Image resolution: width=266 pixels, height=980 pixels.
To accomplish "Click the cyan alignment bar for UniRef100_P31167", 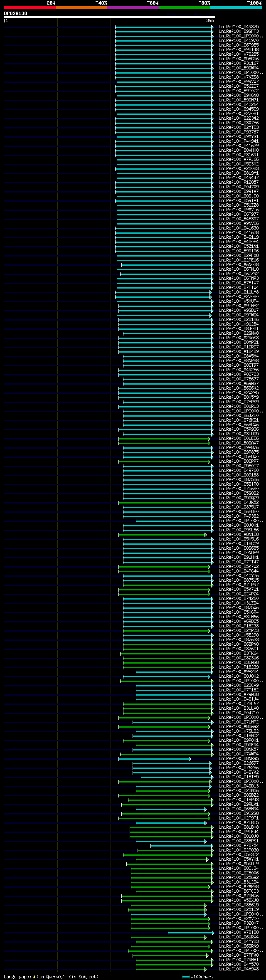I will pyautogui.click(x=164, y=63).
